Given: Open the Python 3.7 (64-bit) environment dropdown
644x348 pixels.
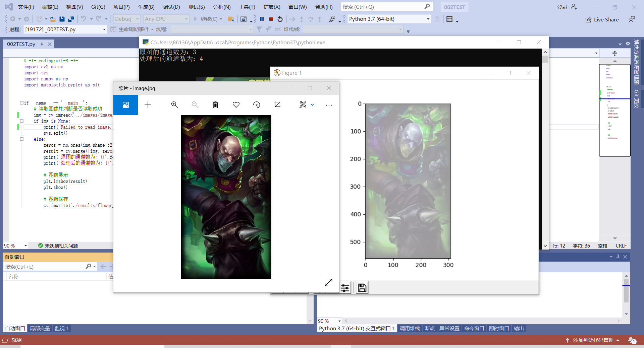Looking at the screenshot, I should 389,19.
